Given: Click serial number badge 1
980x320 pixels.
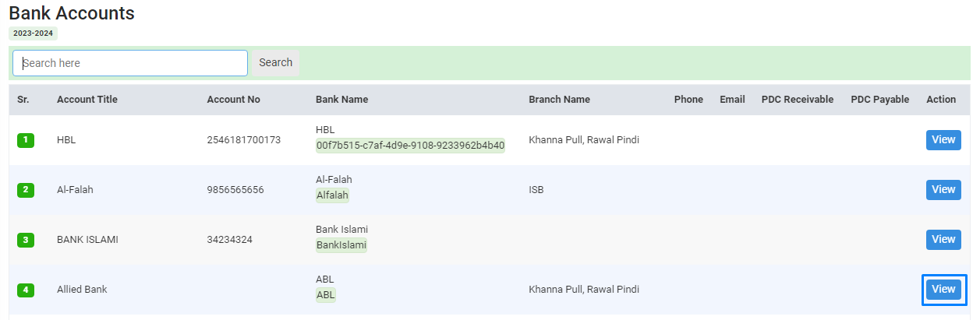Looking at the screenshot, I should click(25, 140).
